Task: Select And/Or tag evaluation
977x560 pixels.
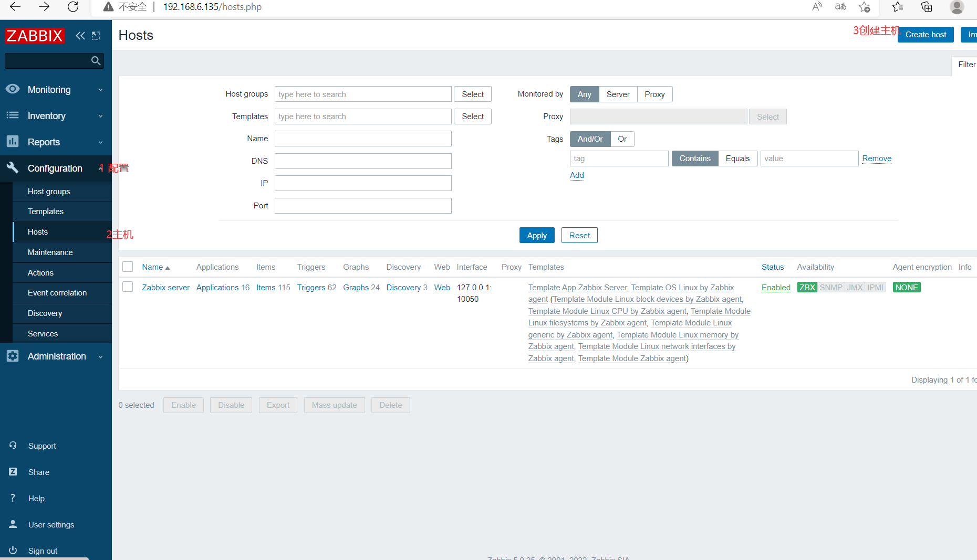Action: (x=590, y=139)
